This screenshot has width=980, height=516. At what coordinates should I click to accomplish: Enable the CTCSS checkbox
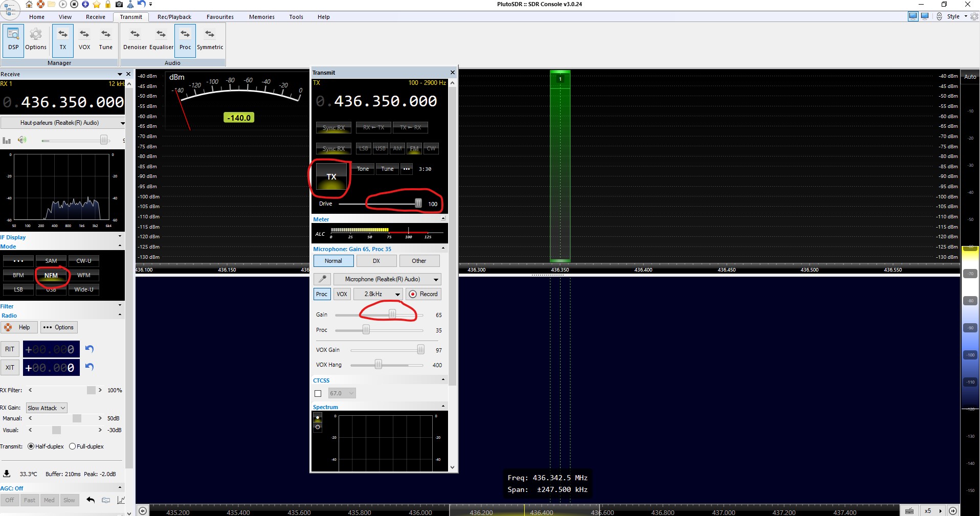(318, 393)
